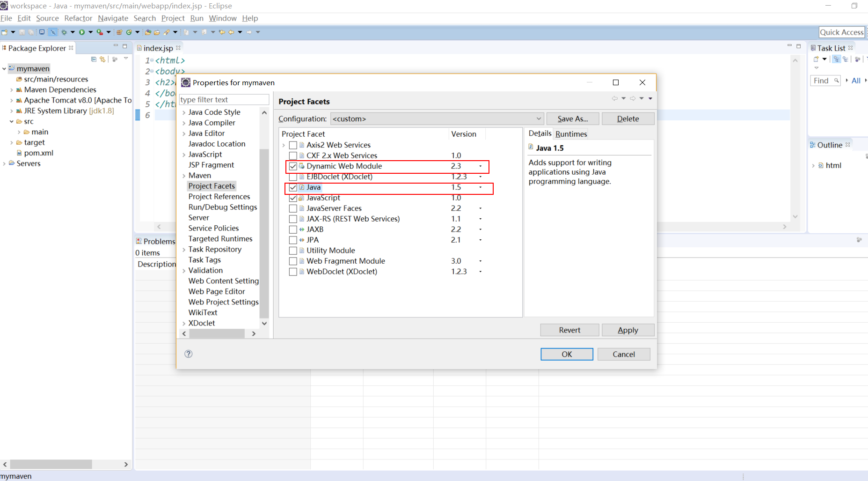Check the Web Fragment Module facet

[293, 261]
